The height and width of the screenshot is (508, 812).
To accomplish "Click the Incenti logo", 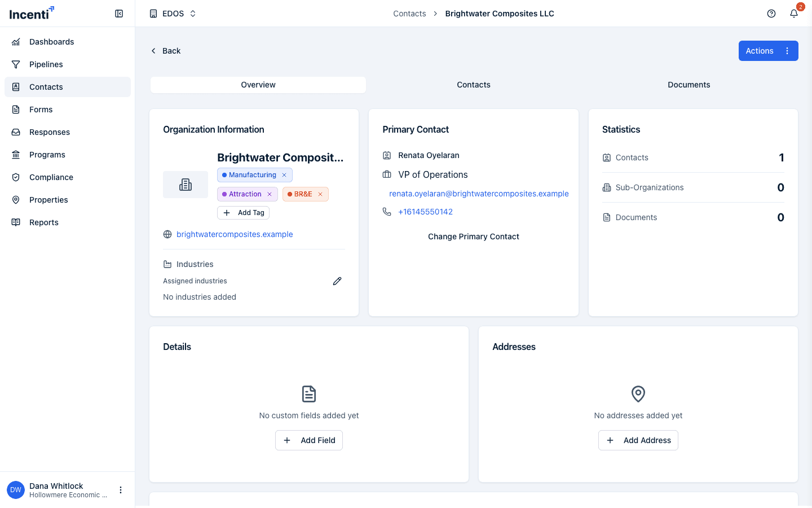I will point(32,13).
